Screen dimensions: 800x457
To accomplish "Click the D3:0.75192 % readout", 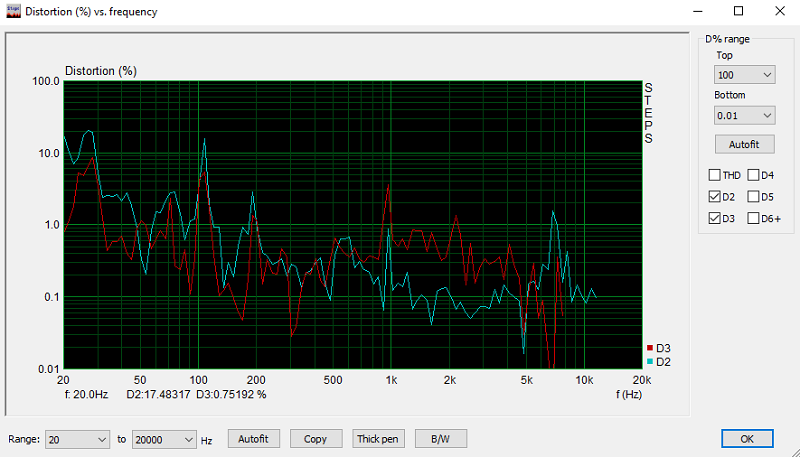I will pos(231,395).
